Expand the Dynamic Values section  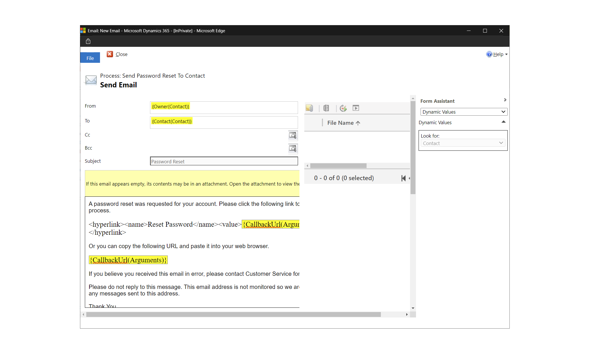(x=502, y=122)
